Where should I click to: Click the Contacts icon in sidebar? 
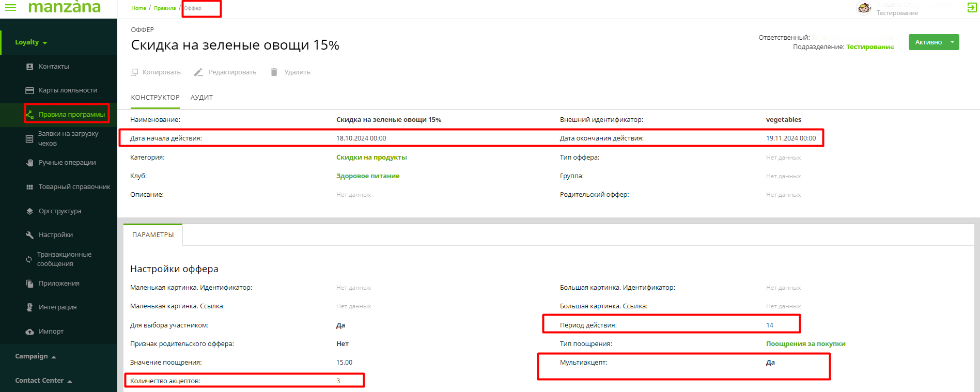pos(29,67)
